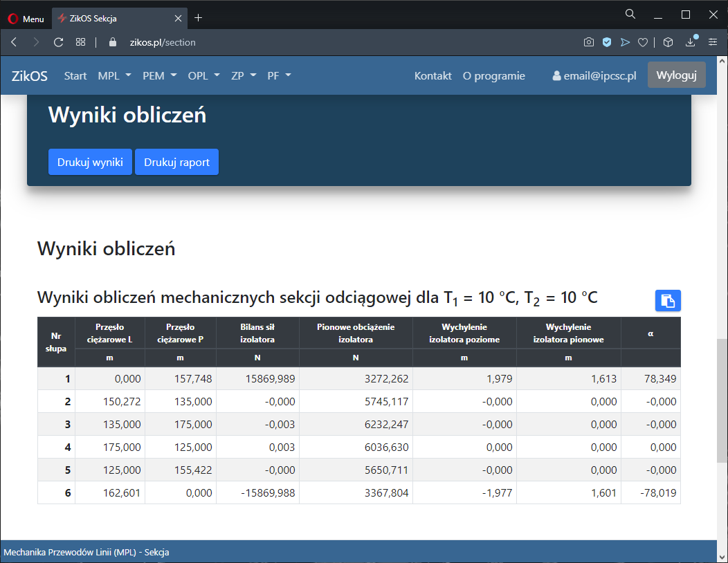Click the copy table to clipboard icon

(668, 300)
